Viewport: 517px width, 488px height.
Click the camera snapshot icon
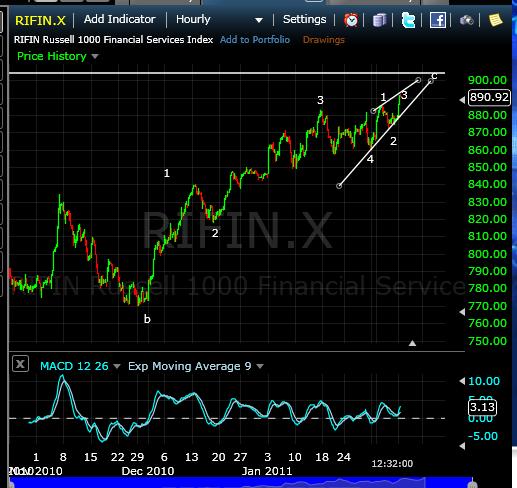467,21
